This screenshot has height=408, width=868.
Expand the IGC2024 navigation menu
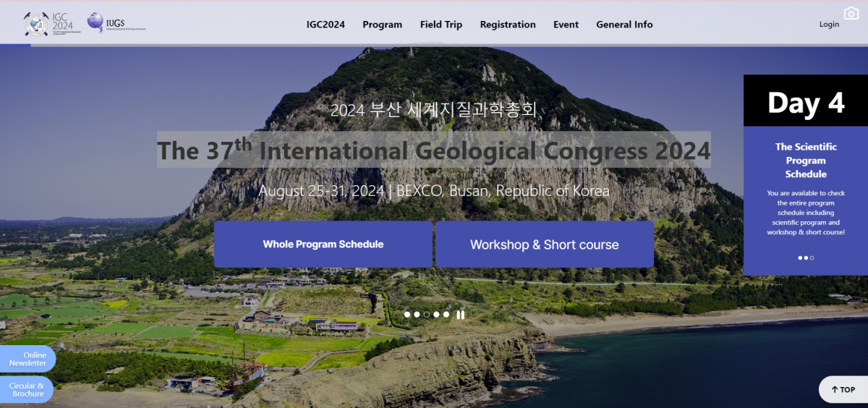tap(325, 25)
